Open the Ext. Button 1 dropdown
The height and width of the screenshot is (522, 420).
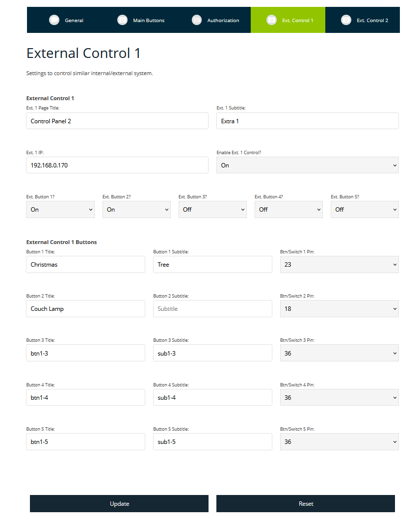[60, 209]
